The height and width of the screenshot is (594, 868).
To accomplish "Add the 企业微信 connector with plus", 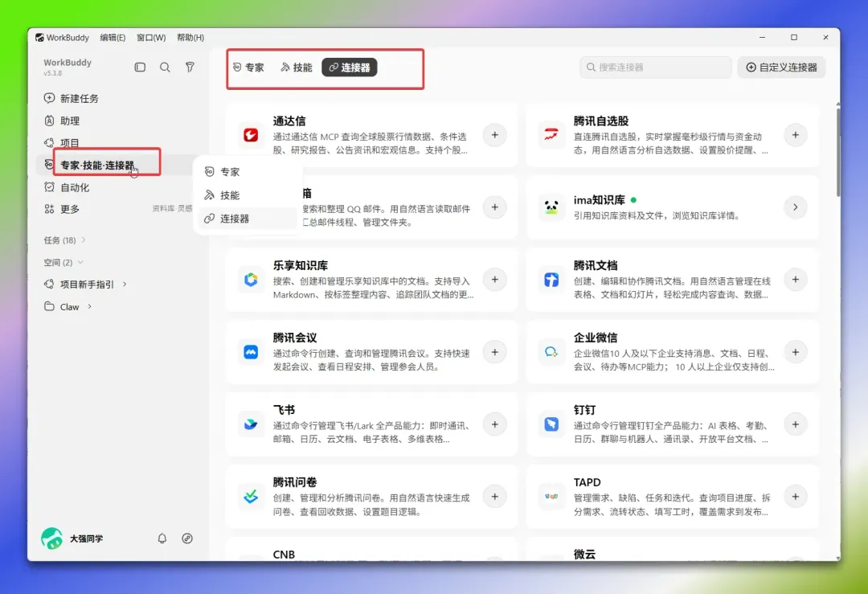I will tap(796, 352).
